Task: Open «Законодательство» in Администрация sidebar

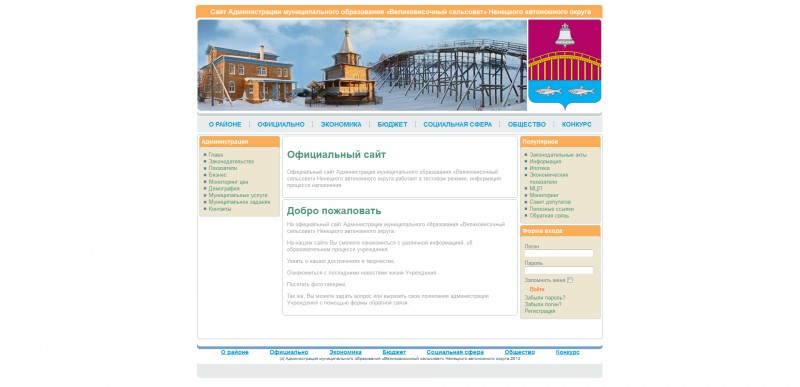Action: pyautogui.click(x=231, y=161)
